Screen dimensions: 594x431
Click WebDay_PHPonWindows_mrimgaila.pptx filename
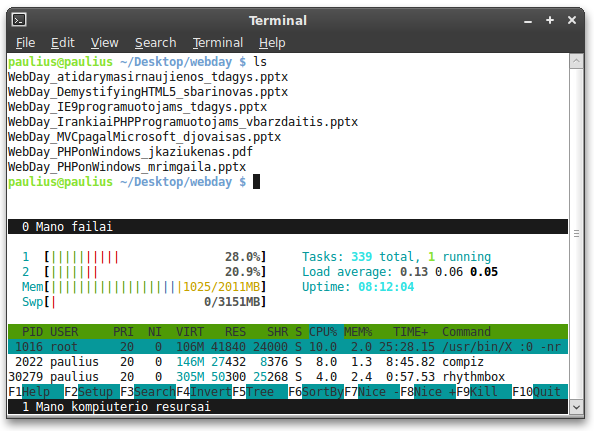[127, 167]
